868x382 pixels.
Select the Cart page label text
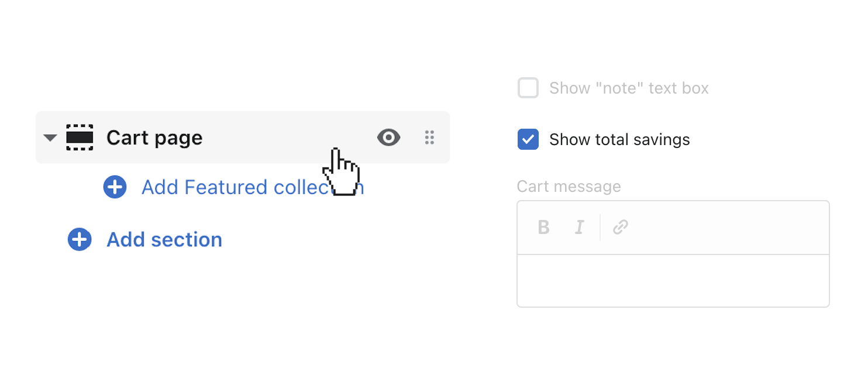154,138
